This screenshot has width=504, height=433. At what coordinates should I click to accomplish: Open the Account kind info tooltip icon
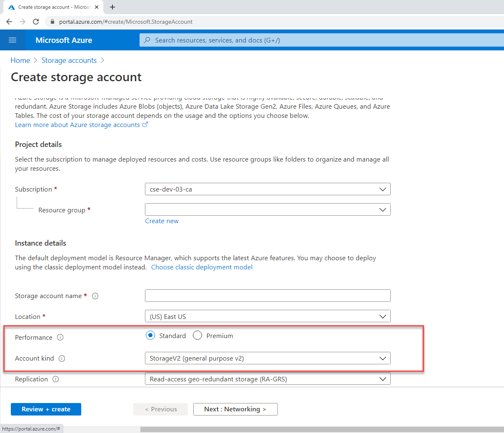(x=62, y=358)
